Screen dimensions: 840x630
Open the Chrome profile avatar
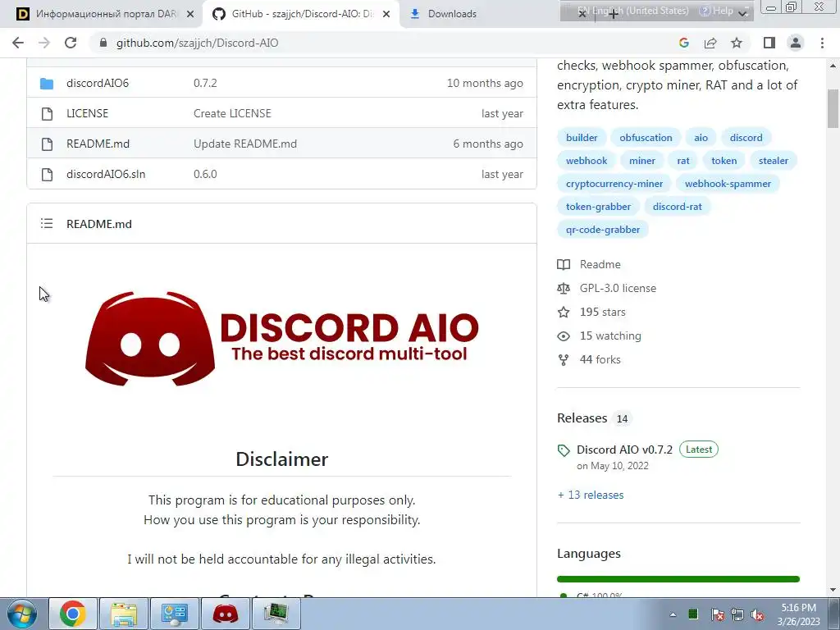[x=796, y=43]
